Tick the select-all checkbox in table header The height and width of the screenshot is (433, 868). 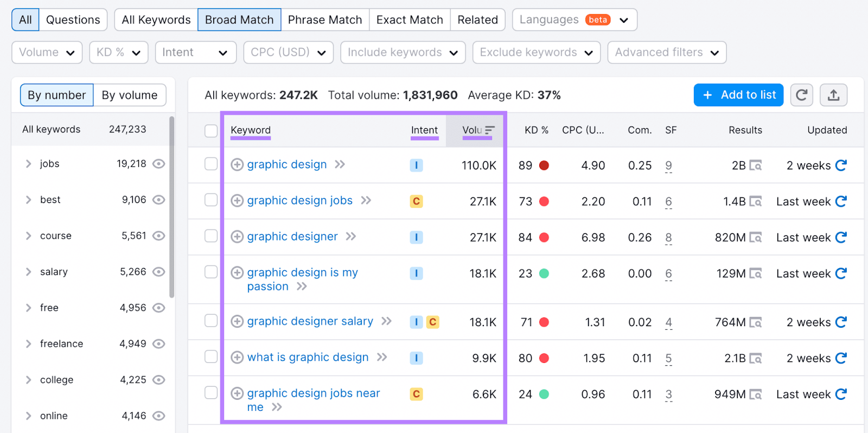pos(211,131)
